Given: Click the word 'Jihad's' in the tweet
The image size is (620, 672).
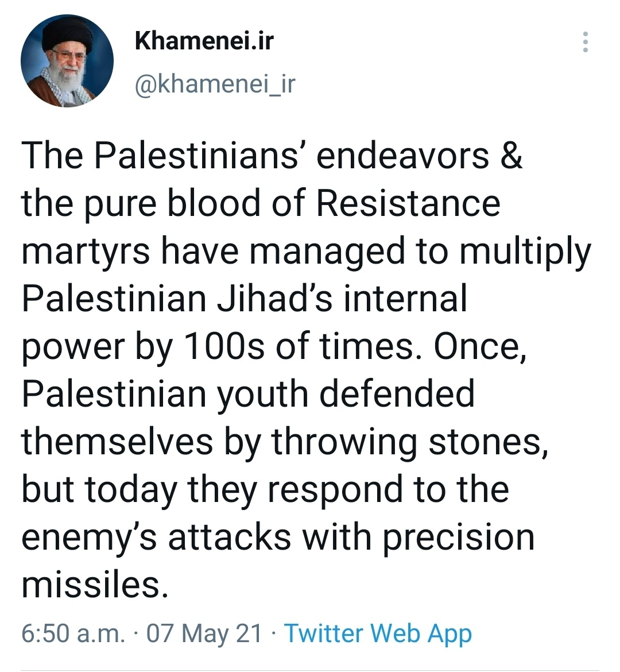Looking at the screenshot, I should pos(274,298).
